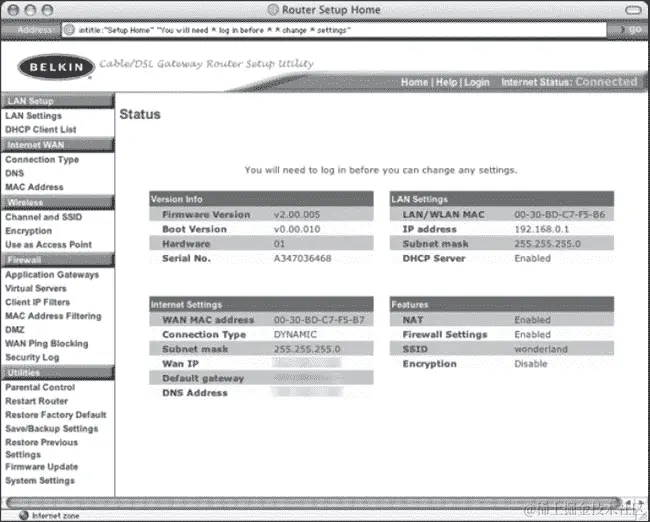
Task: Open Firmware Update
Action: pyautogui.click(x=42, y=467)
